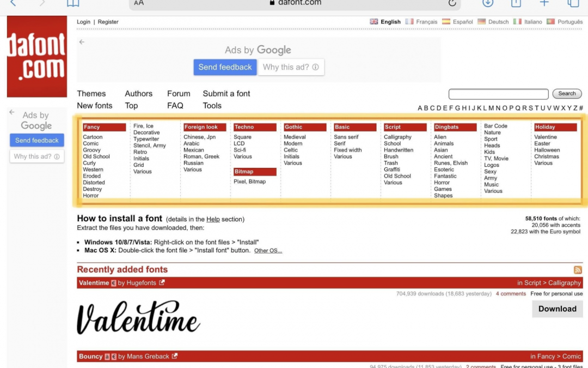Open the Medieval fonts category

point(295,137)
